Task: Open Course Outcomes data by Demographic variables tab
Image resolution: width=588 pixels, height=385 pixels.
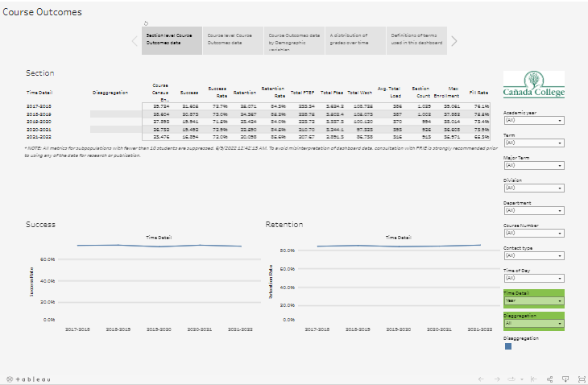Action: 294,40
